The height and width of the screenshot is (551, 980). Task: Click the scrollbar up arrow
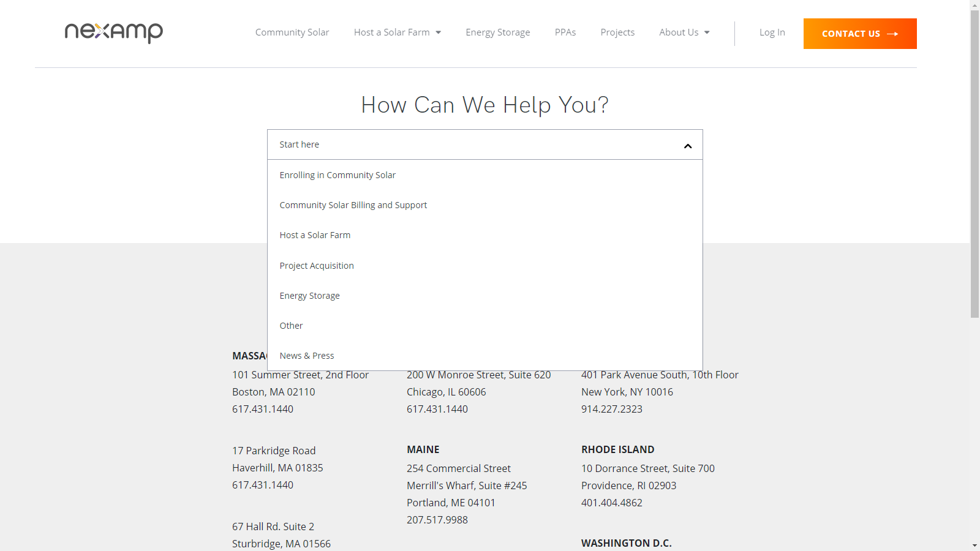tap(975, 5)
